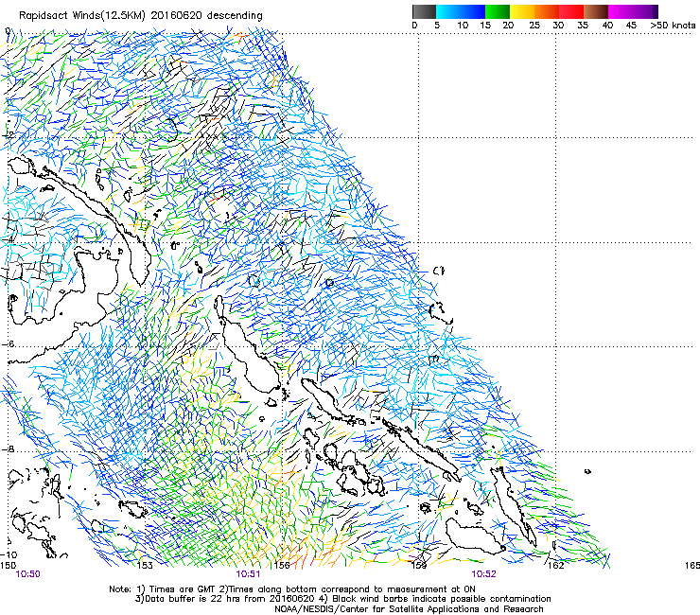700x615 pixels.
Task: Click the note 'Data buffer is 22 hrs from 20160620'
Action: [224, 599]
